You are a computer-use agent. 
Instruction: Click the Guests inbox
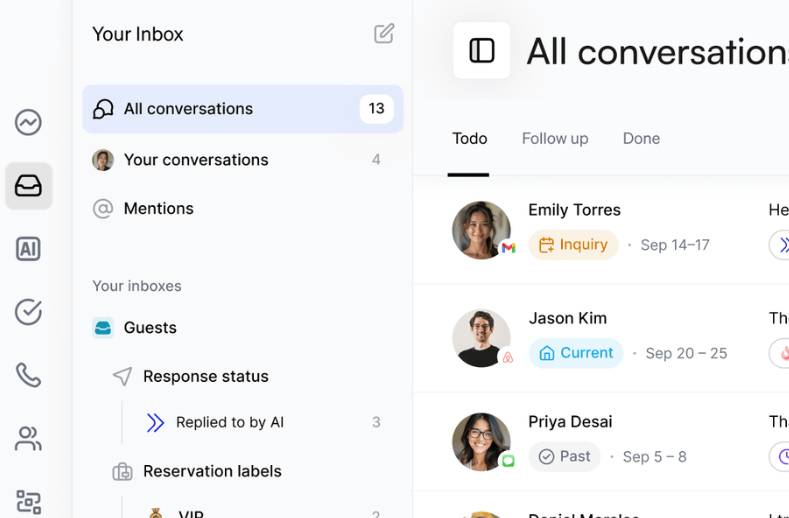243,328
